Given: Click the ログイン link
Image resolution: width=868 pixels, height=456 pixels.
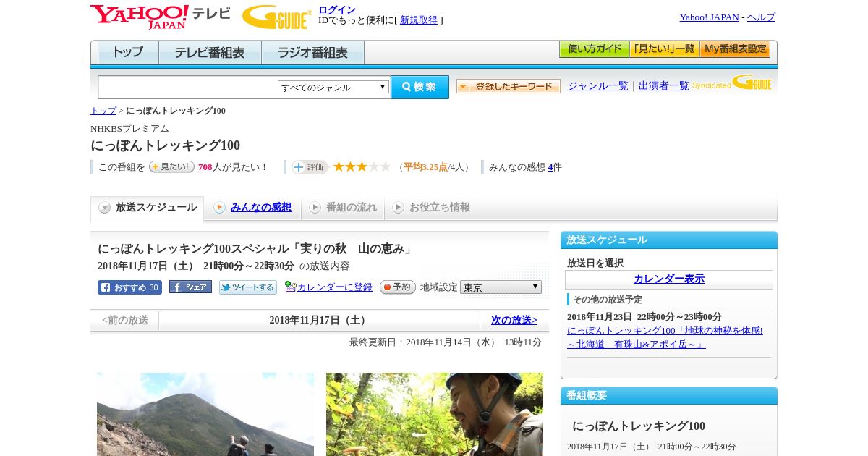Looking at the screenshot, I should [337, 9].
